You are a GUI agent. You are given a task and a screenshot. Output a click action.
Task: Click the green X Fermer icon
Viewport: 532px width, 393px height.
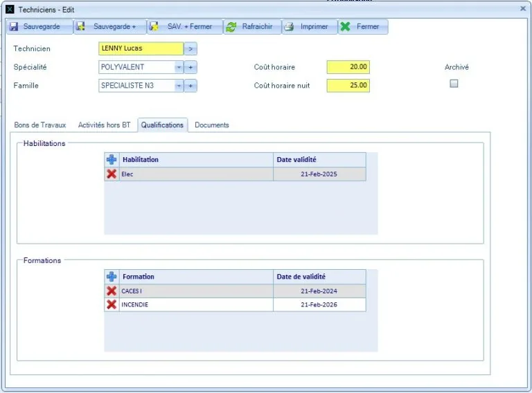pos(345,26)
